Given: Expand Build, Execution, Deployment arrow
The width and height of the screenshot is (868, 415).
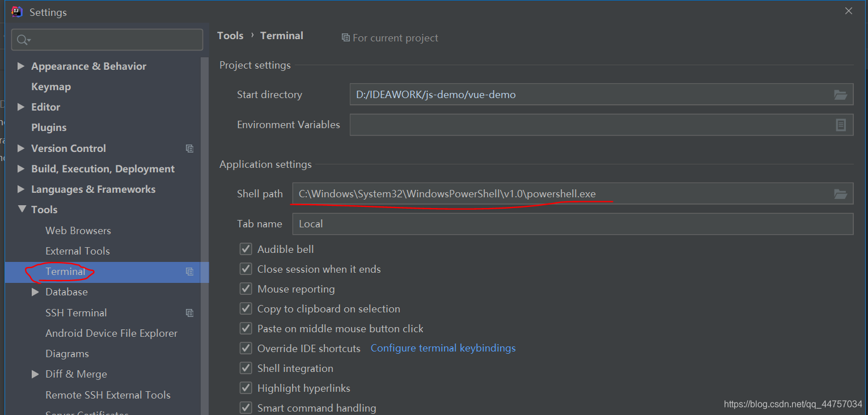Looking at the screenshot, I should (x=21, y=169).
